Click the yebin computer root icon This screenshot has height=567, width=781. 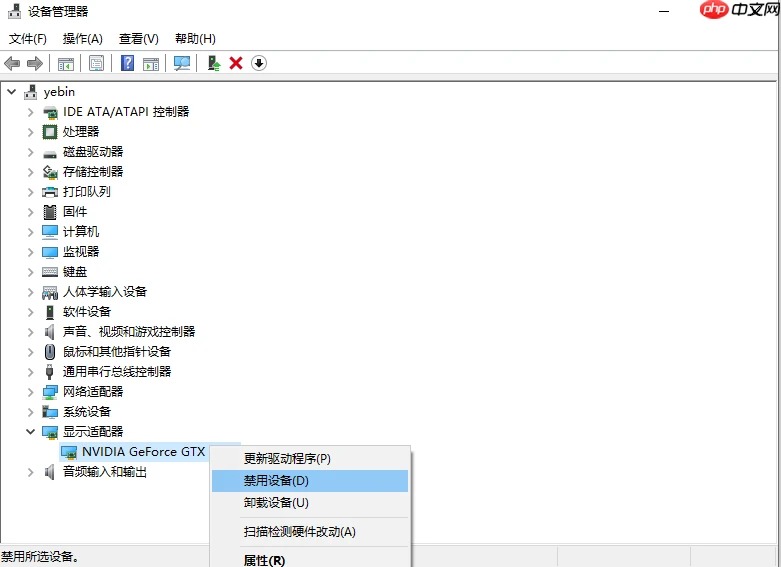click(x=31, y=92)
